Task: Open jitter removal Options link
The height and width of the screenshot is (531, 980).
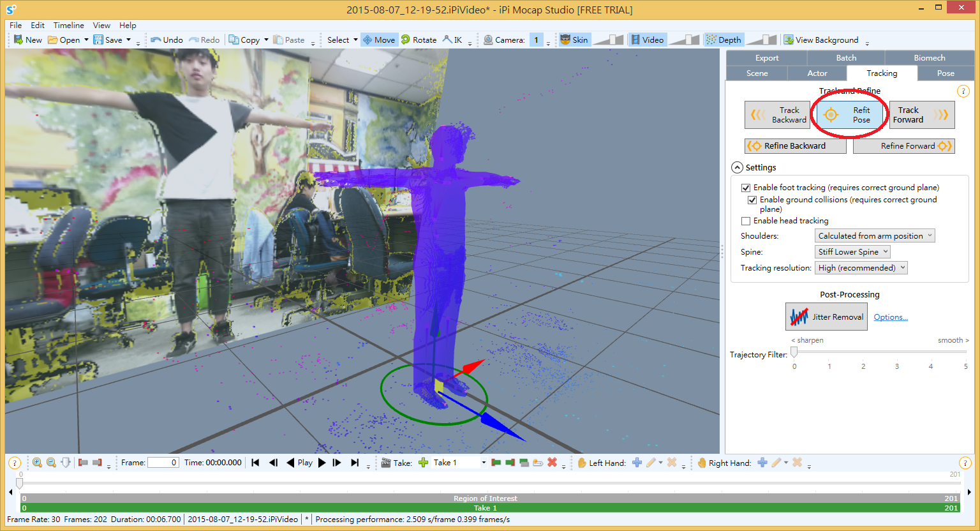Action: (890, 317)
